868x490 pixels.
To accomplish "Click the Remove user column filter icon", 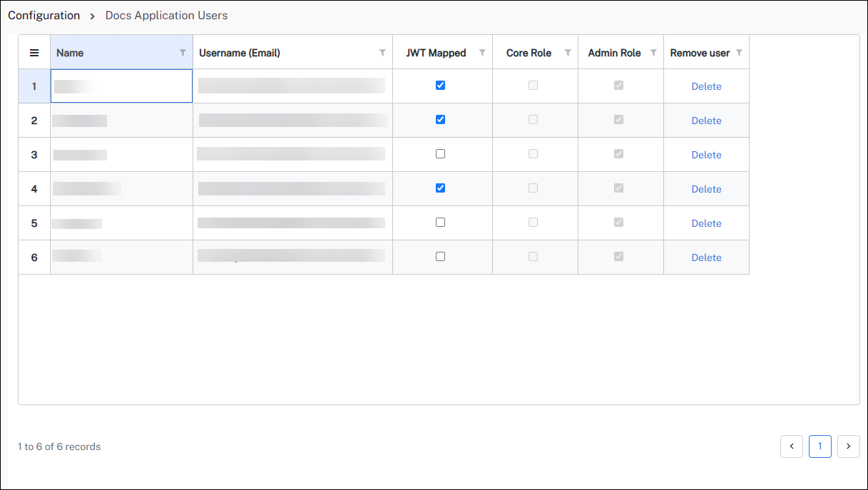I will point(739,53).
